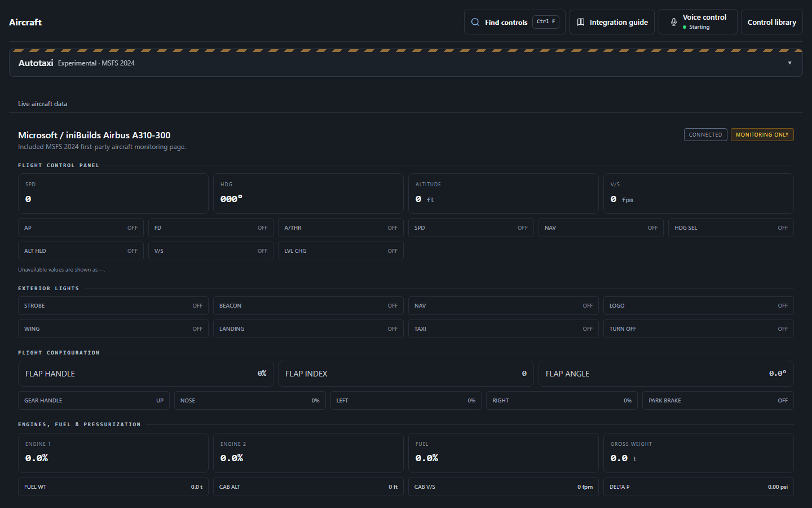Select the Live aircraft data tab
This screenshot has width=812, height=508.
pos(42,104)
